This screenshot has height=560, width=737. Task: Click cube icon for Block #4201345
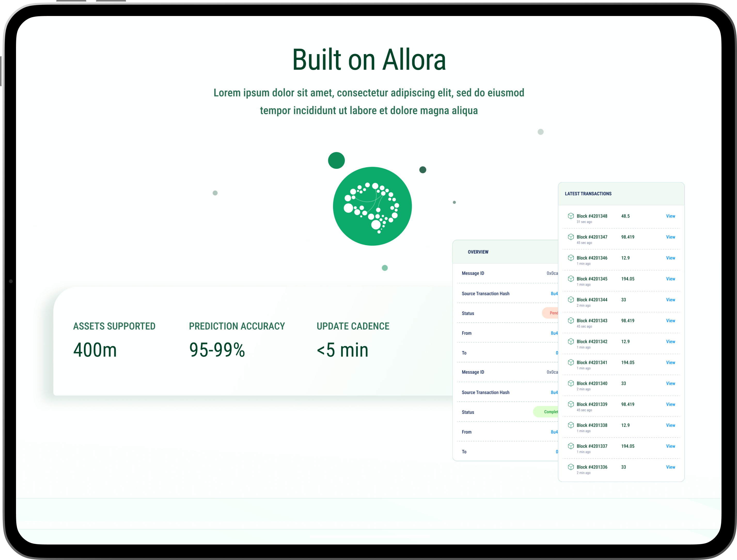point(571,279)
